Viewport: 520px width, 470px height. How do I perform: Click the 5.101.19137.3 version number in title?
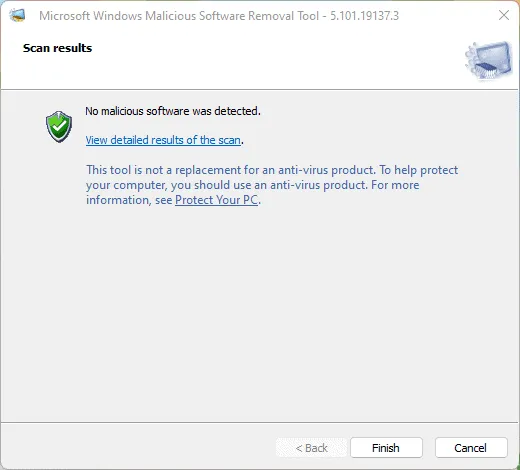pos(364,16)
